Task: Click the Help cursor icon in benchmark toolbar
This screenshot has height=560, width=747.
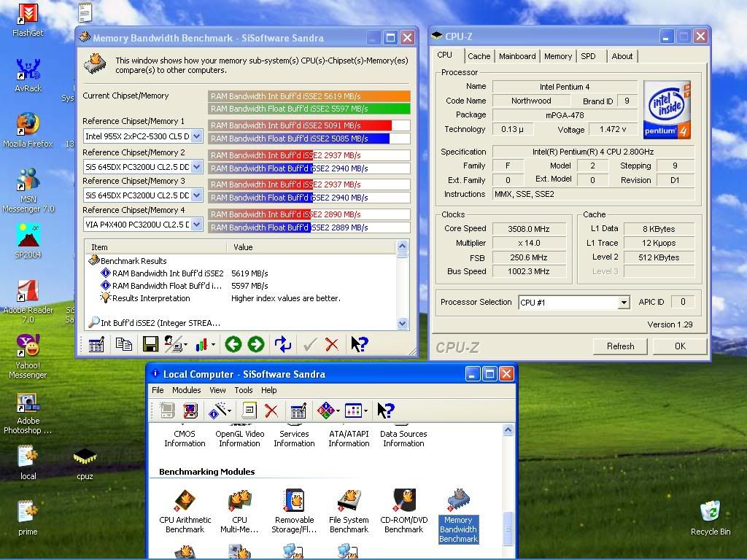Action: click(359, 343)
